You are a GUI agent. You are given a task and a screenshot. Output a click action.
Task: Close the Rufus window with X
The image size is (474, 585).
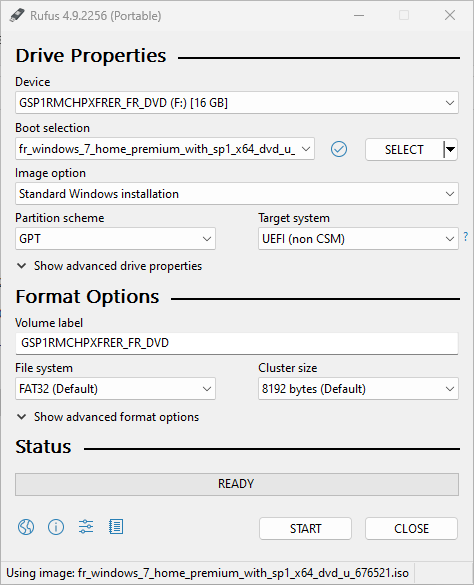tap(450, 15)
